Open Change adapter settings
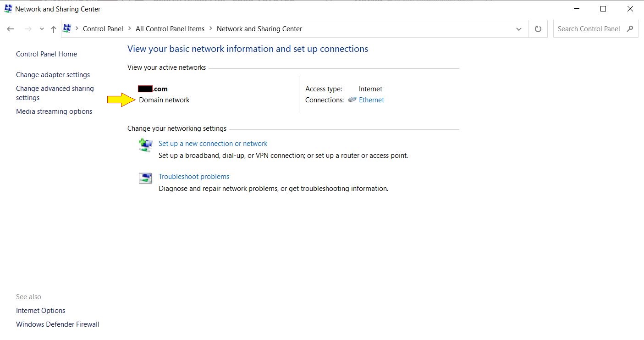 (x=53, y=74)
